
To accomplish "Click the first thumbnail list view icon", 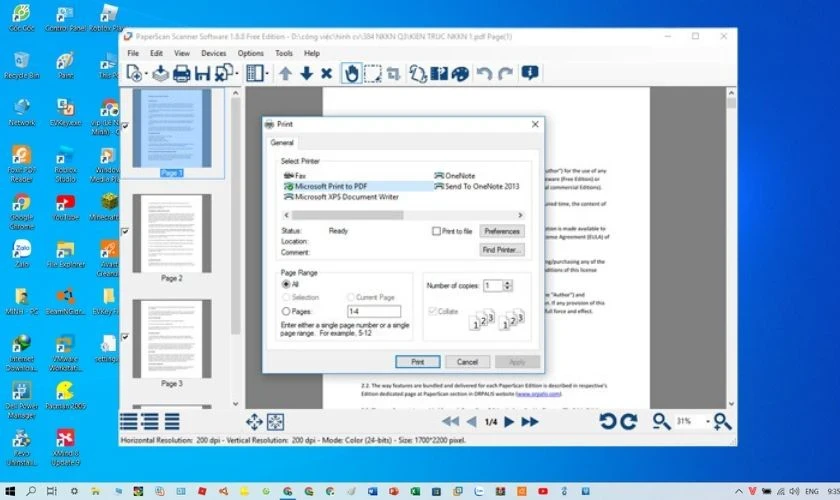I will pyautogui.click(x=129, y=422).
